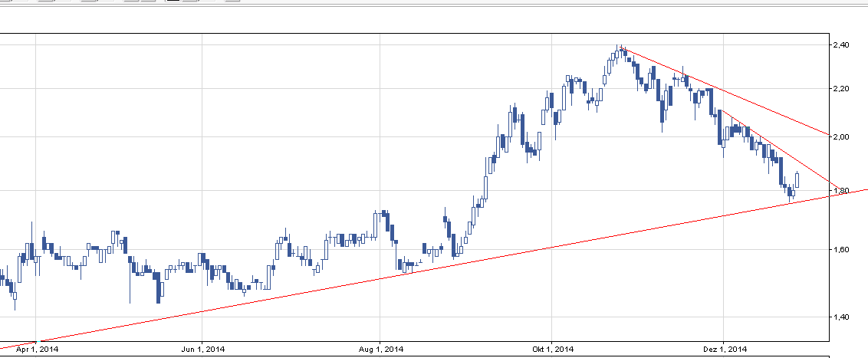868x358 pixels.
Task: Select the Okt 1, 2014 date label
Action: (554, 350)
